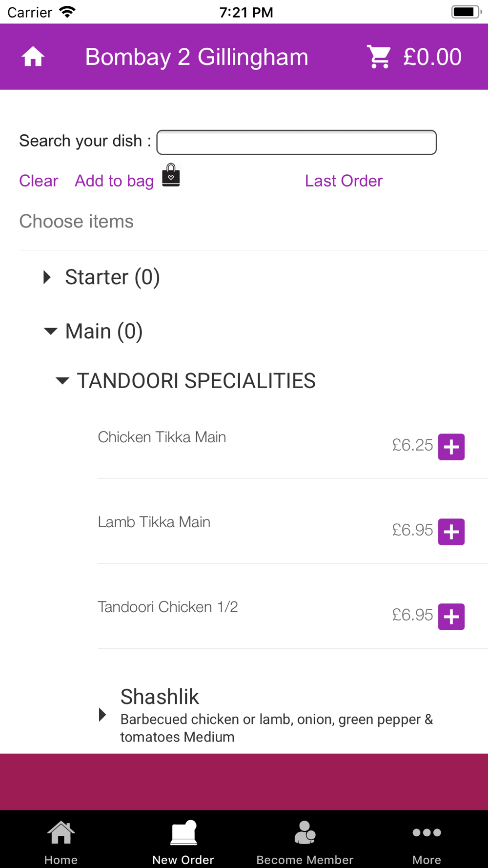Viewport: 488px width, 868px height.
Task: Select the New Order tab
Action: click(183, 841)
